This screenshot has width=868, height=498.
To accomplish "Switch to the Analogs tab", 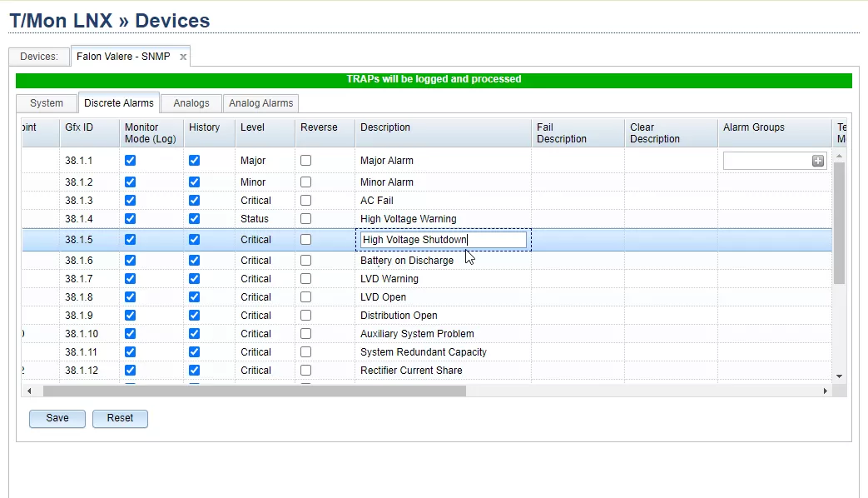I will coord(191,103).
